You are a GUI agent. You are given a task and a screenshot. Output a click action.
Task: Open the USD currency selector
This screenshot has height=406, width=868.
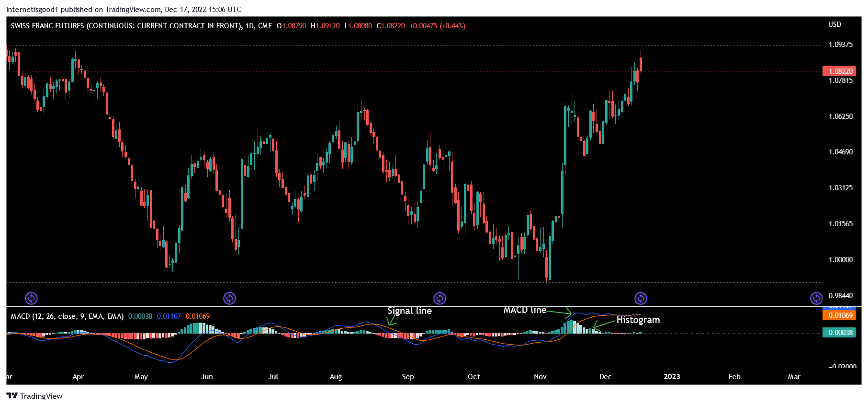coord(834,24)
